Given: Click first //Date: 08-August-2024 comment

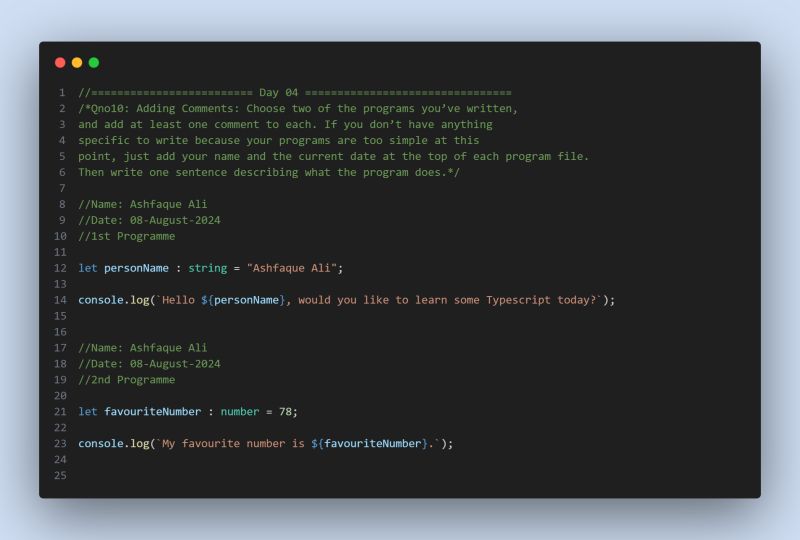Looking at the screenshot, I should tap(149, 220).
